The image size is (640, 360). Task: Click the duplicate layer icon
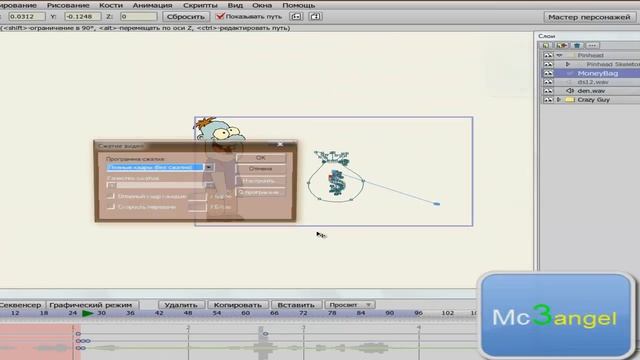[562, 45]
